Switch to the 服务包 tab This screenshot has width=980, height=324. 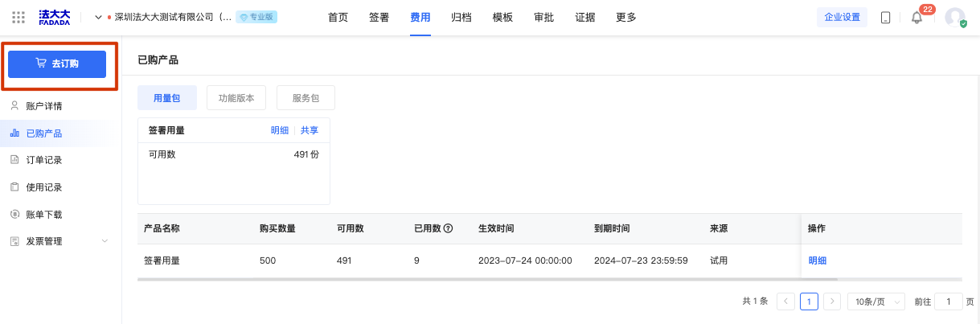(305, 98)
